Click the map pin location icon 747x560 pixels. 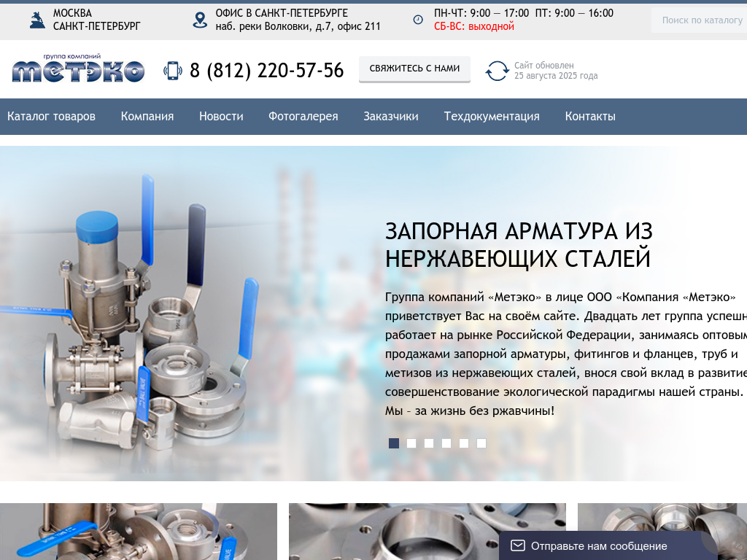click(x=200, y=20)
